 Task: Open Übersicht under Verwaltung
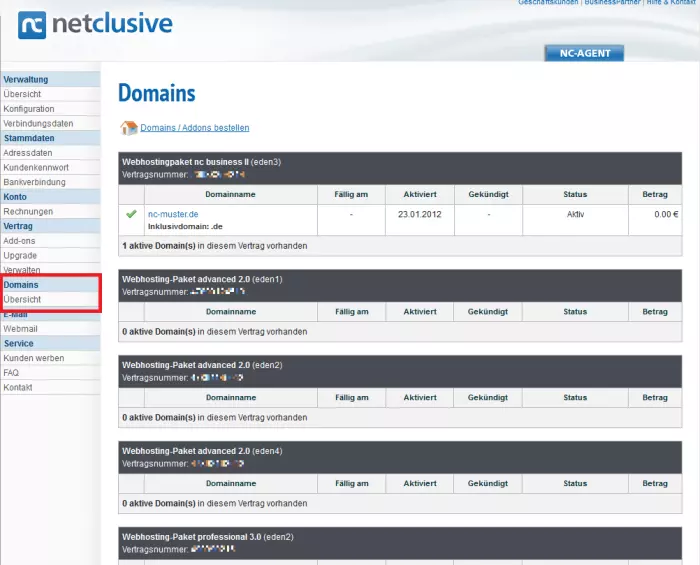22,94
